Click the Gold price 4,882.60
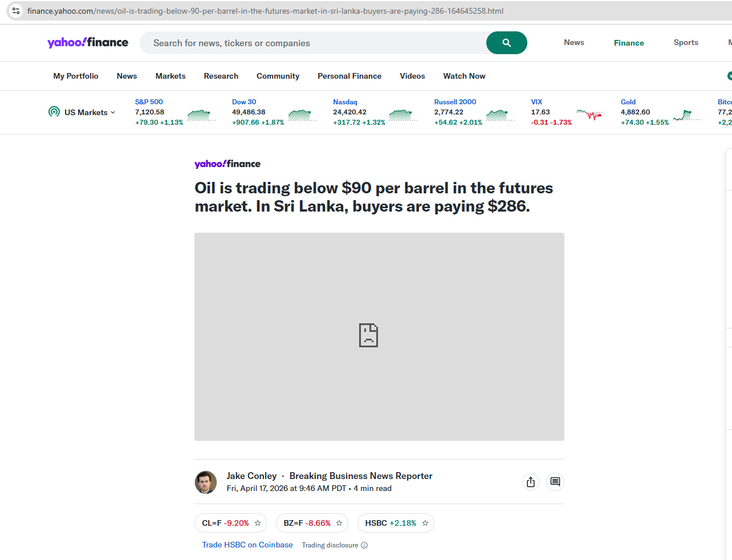The height and width of the screenshot is (560, 732). coord(635,112)
